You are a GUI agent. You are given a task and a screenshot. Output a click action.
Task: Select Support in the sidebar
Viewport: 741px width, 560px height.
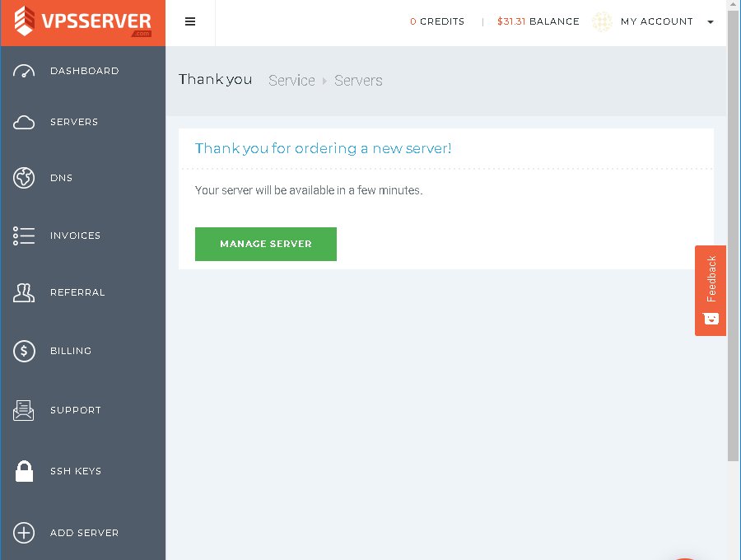pos(82,410)
